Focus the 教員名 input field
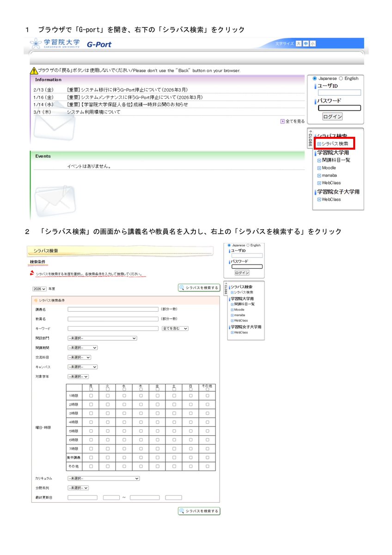 [x=113, y=319]
